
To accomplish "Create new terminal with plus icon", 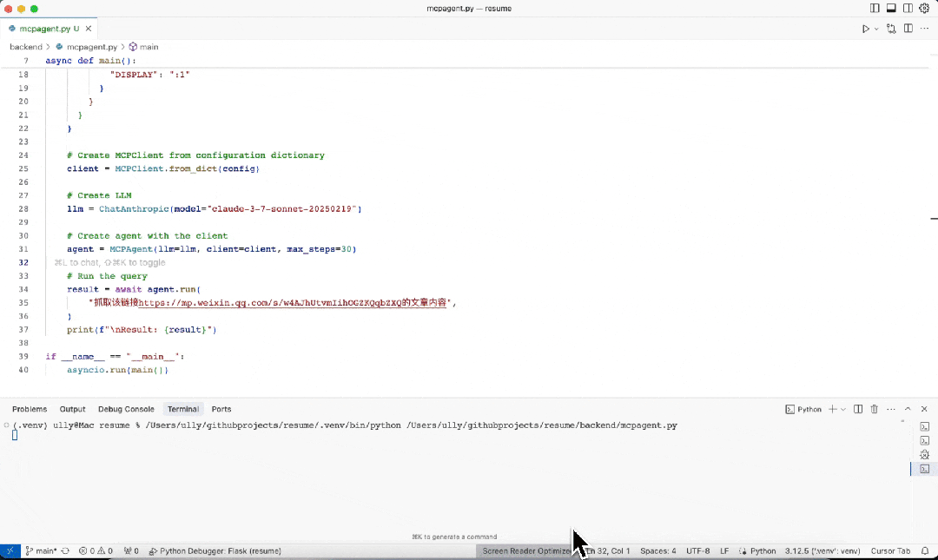I will click(x=832, y=409).
